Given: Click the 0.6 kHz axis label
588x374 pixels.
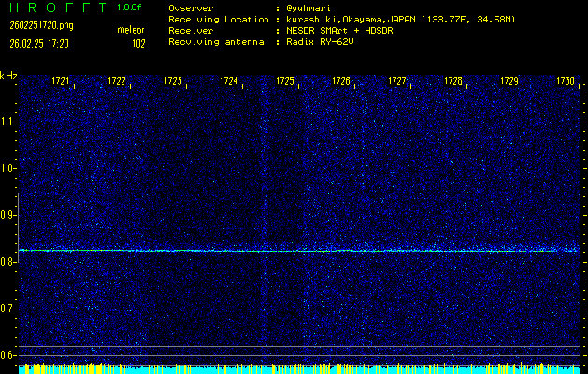Looking at the screenshot, I should (8, 355).
